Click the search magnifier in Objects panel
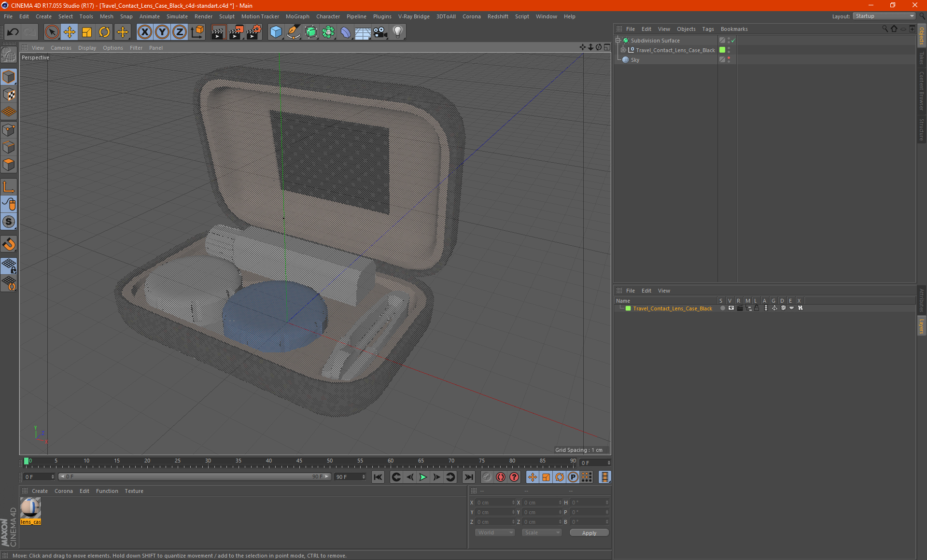927x560 pixels. coord(885,29)
